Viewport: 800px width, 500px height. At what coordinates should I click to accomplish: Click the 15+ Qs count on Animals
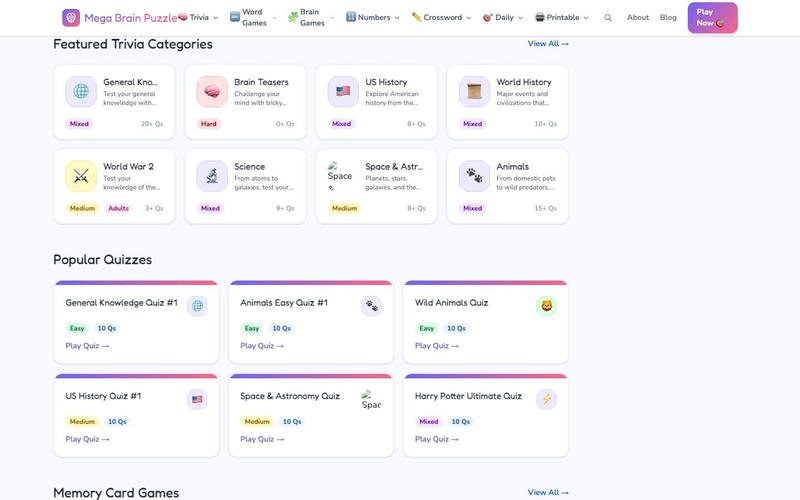point(545,208)
